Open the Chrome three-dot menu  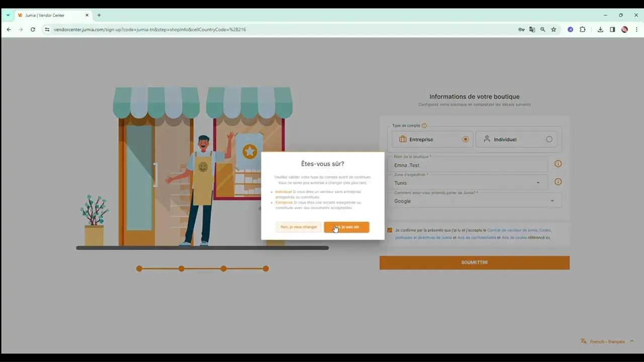636,30
